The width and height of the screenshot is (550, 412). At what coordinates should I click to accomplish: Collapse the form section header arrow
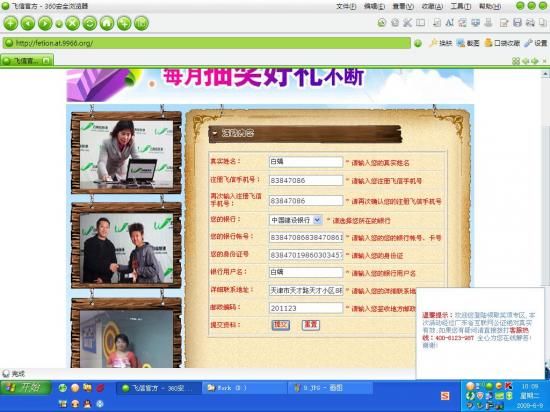[215, 134]
